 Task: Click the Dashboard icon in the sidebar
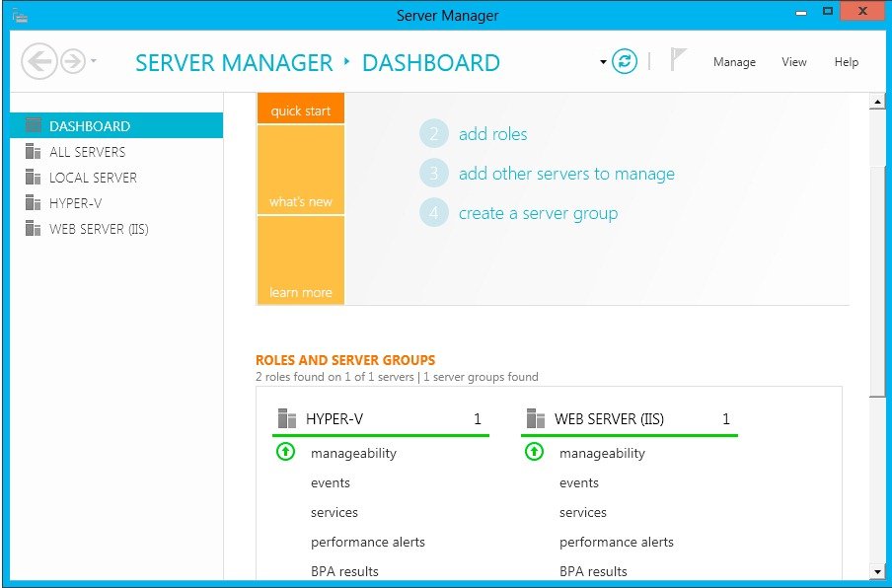(x=34, y=125)
